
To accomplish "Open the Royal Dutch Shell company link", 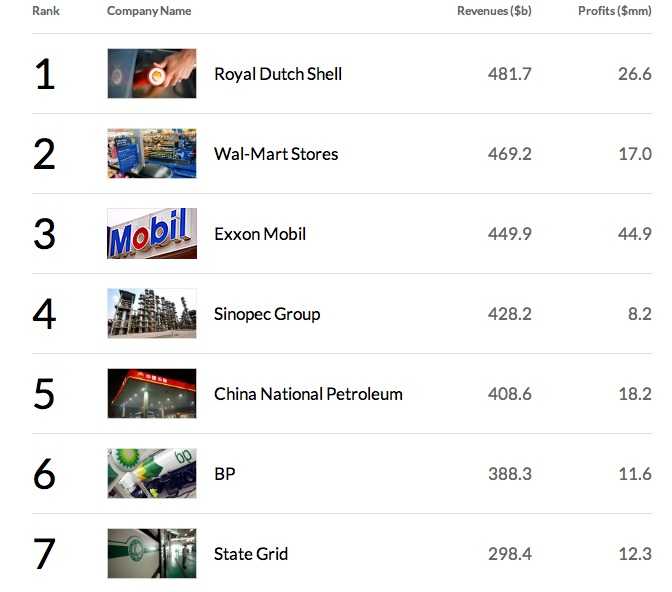I will [278, 74].
